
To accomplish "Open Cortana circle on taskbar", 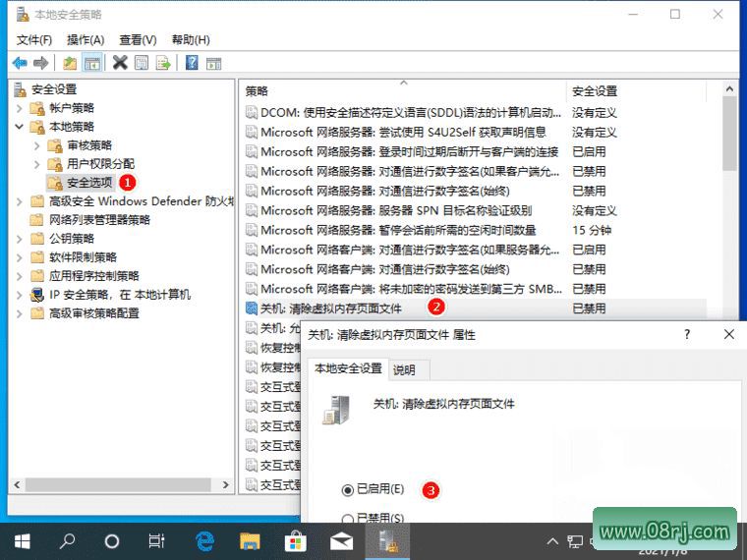I will coord(111,541).
